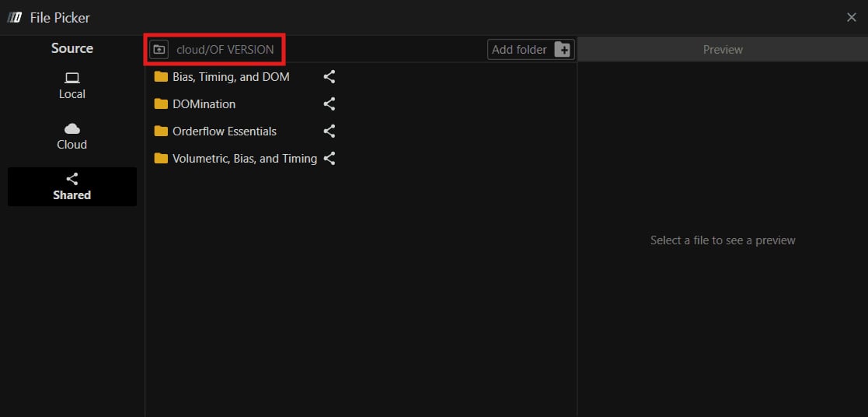Click the Add folder button

[531, 49]
